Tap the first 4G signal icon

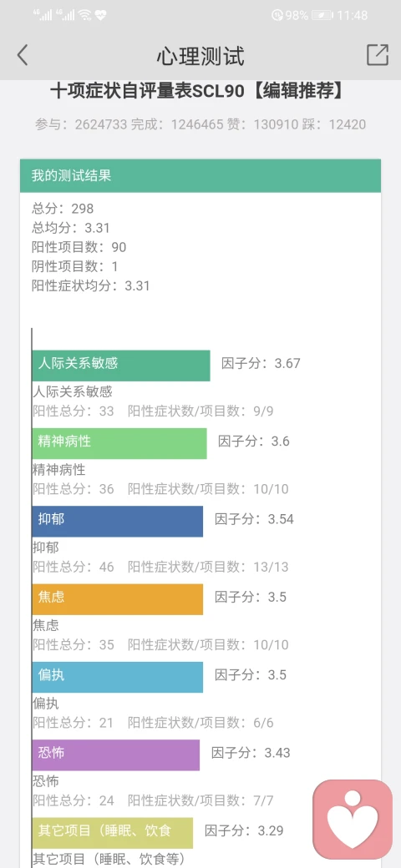pos(45,15)
